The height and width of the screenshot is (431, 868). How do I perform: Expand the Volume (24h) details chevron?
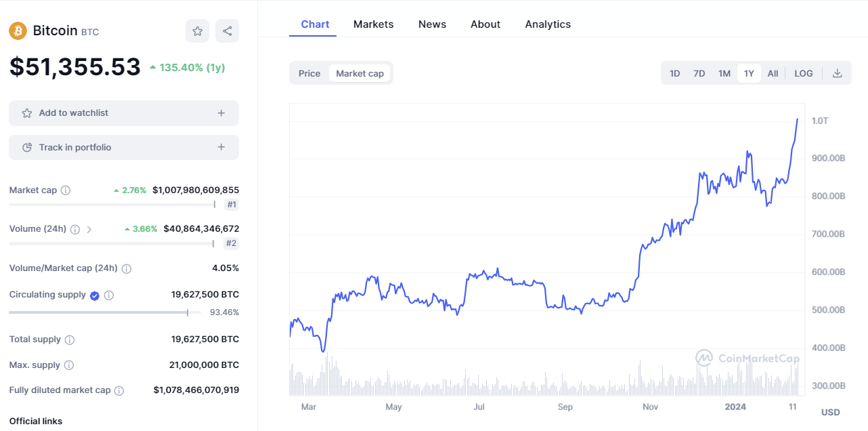point(89,229)
